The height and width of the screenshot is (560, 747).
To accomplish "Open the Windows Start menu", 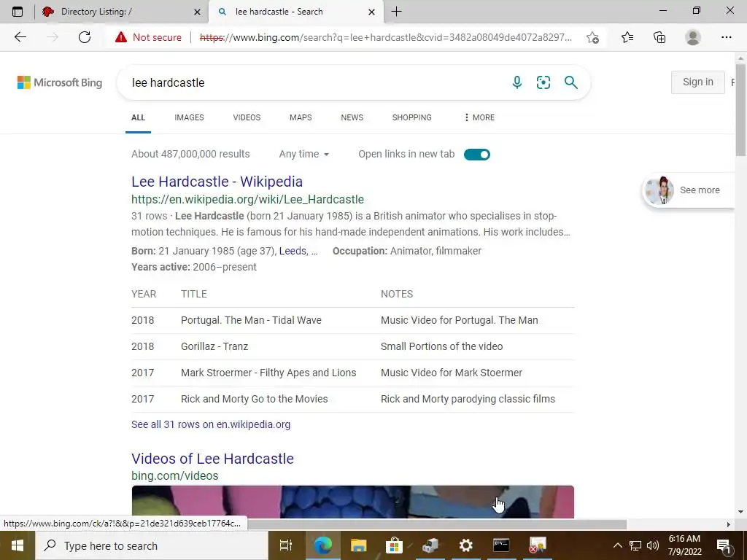I will [x=18, y=545].
